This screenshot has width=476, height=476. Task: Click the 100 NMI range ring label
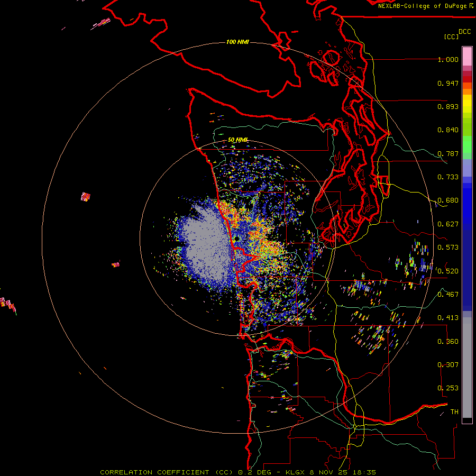[x=237, y=42]
